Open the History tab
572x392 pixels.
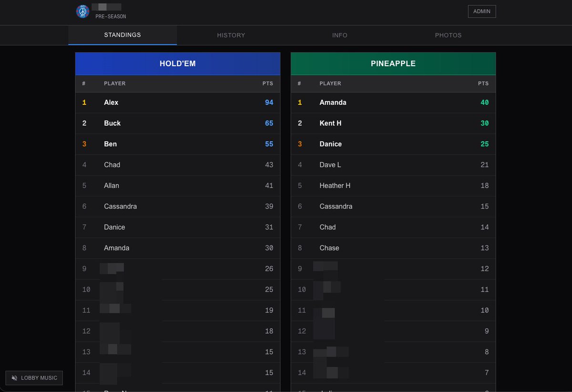(231, 35)
